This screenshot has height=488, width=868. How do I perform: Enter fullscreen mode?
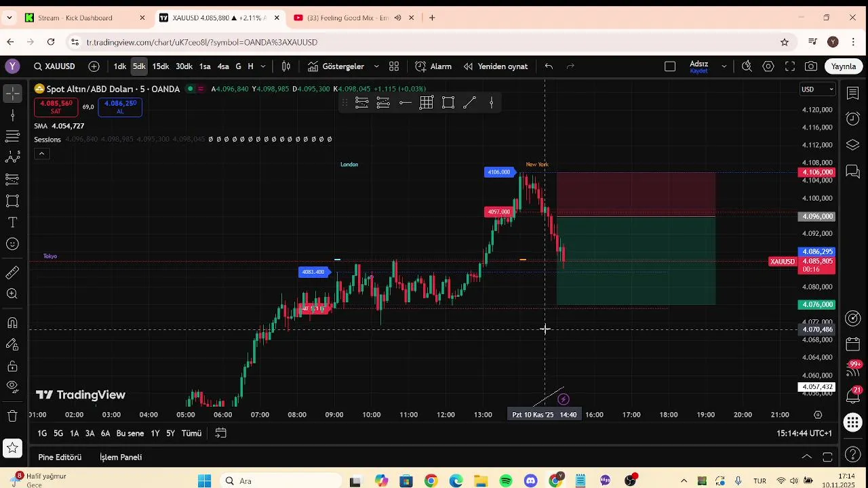(x=790, y=66)
